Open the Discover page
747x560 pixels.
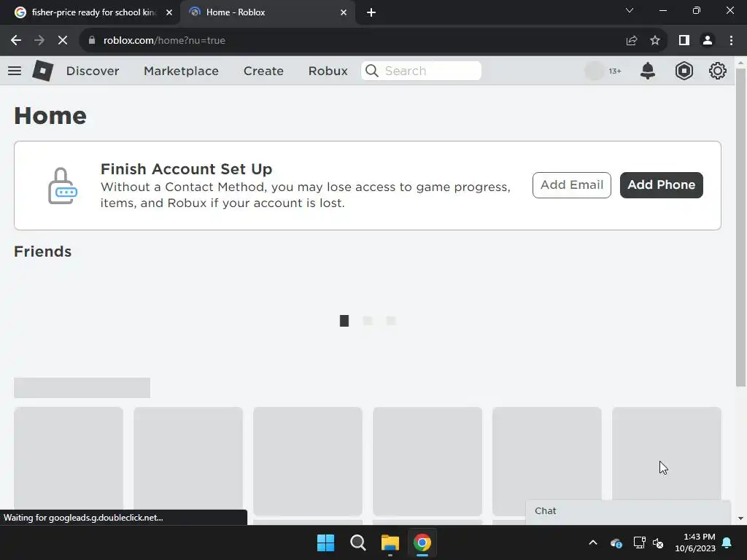pyautogui.click(x=93, y=71)
